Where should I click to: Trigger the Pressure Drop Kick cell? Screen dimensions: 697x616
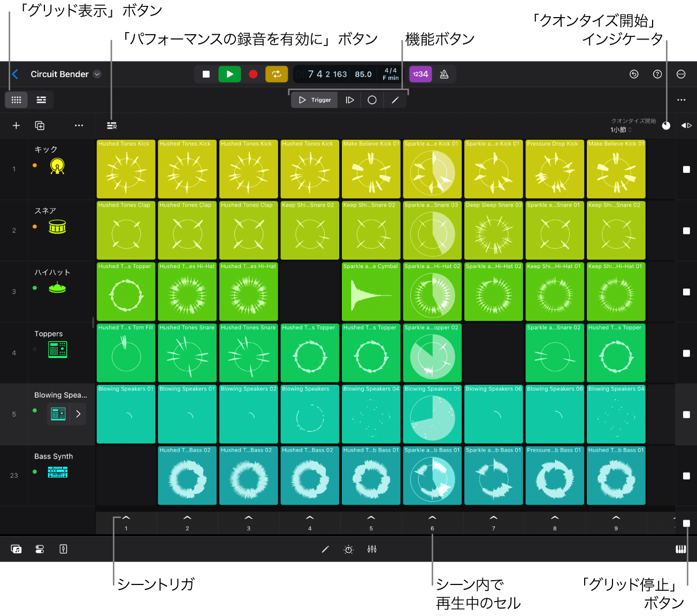pos(555,169)
